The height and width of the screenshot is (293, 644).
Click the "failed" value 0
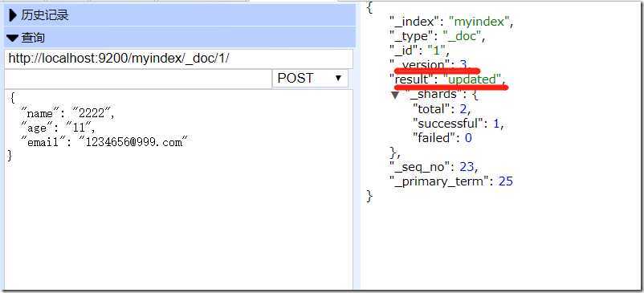pos(468,138)
